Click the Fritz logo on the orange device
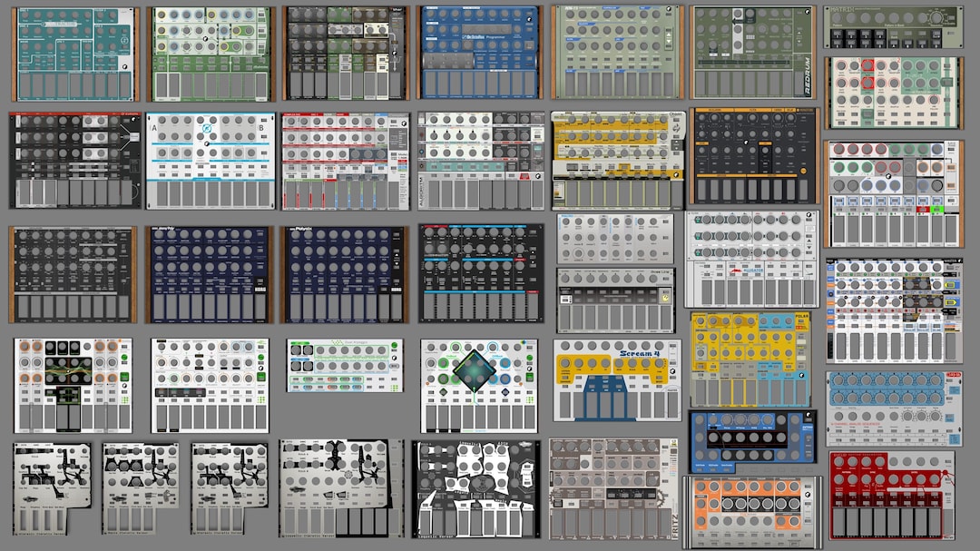 (x=744, y=515)
